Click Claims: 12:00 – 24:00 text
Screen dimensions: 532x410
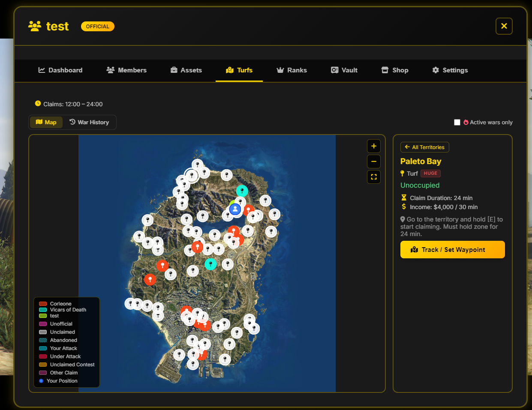[x=73, y=104]
